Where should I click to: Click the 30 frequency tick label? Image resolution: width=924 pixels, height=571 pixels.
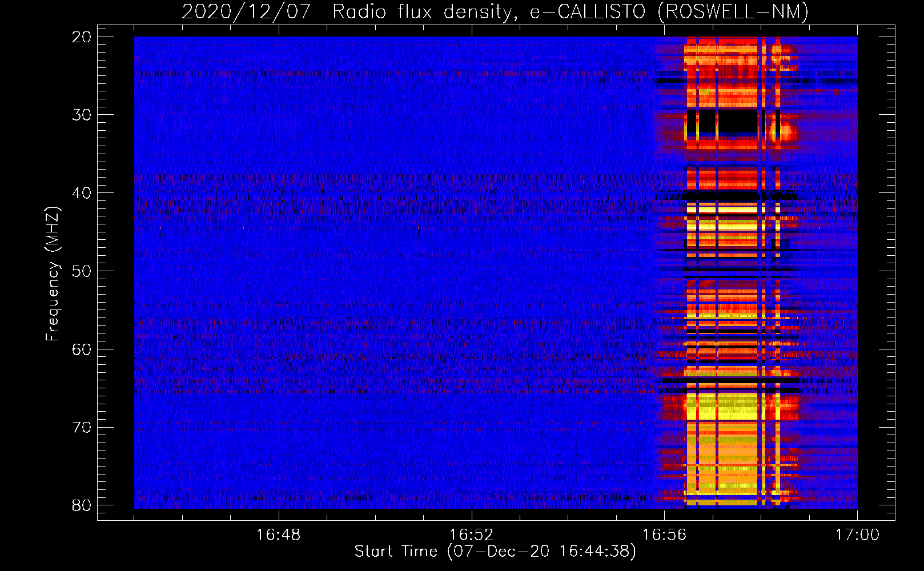(x=82, y=115)
